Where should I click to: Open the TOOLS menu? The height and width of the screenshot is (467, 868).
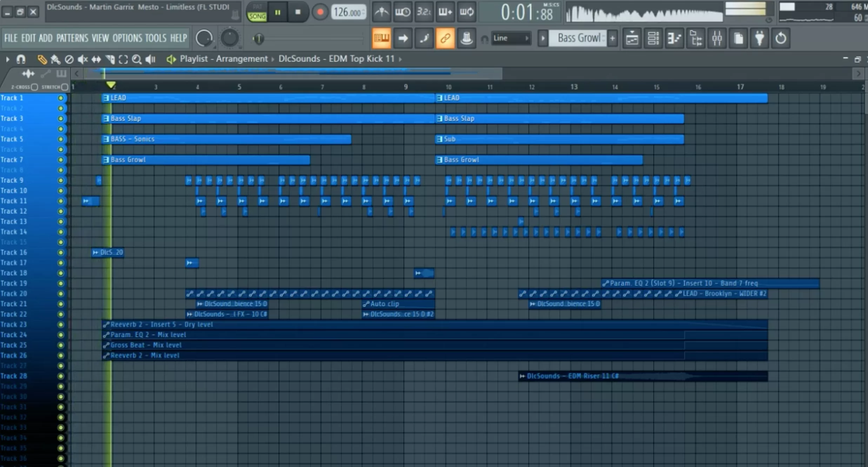click(x=155, y=38)
